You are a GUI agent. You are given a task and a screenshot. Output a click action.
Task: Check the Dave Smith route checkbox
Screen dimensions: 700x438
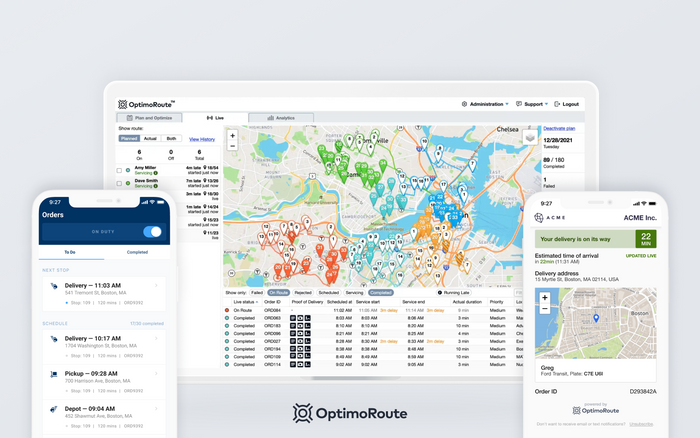point(121,184)
